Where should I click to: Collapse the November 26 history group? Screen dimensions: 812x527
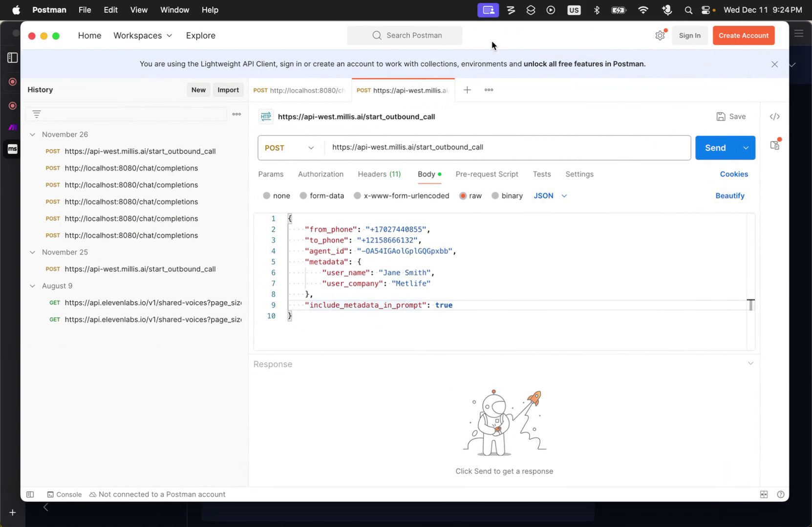pyautogui.click(x=32, y=134)
